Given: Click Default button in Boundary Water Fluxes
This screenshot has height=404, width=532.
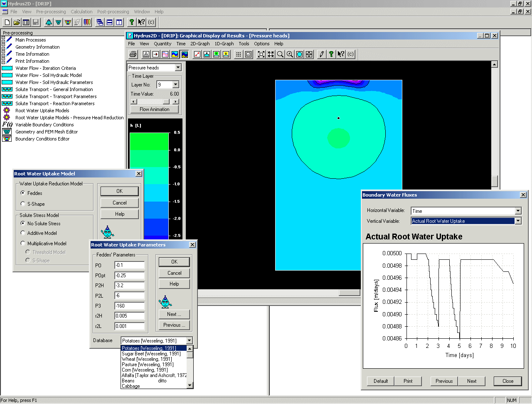Looking at the screenshot, I should [x=381, y=381].
